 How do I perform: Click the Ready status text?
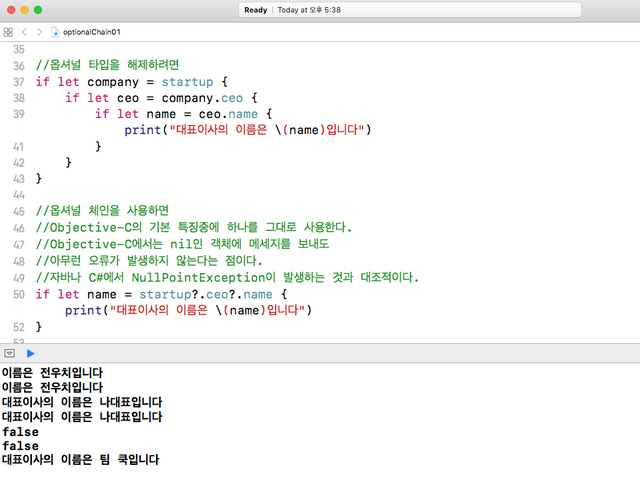click(256, 10)
